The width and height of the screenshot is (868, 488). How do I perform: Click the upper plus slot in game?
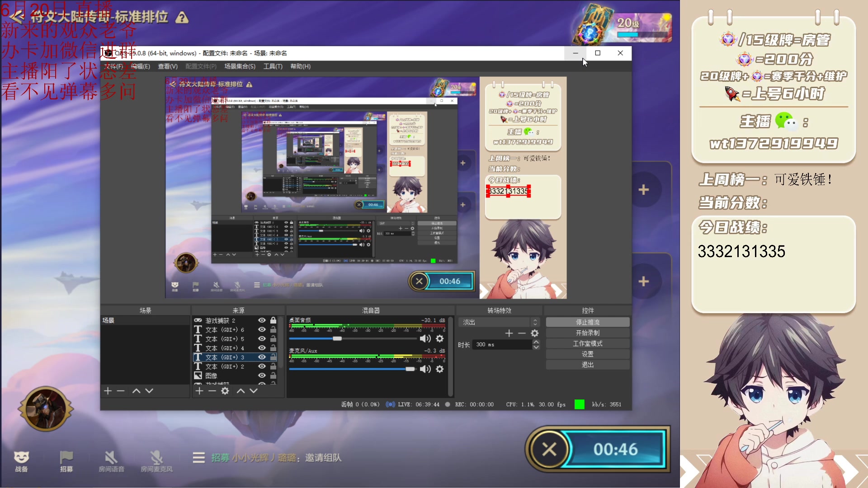(644, 190)
